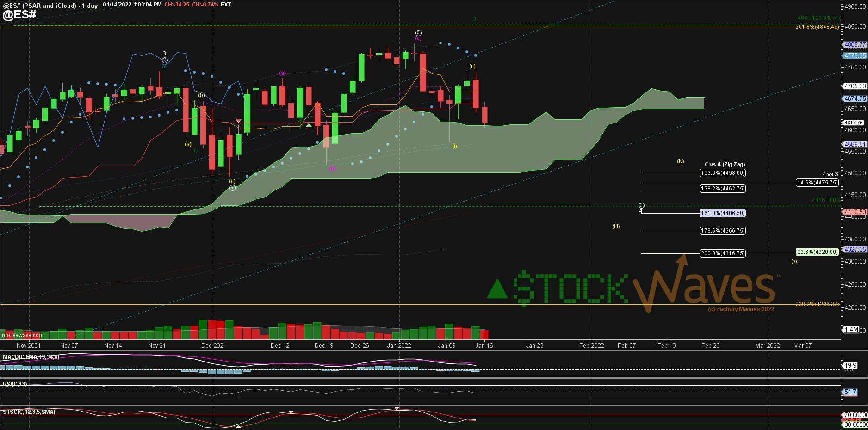Image resolution: width=868 pixels, height=430 pixels.
Task: Select the 161.8%(4406.50) Fibonacci label
Action: click(x=723, y=213)
